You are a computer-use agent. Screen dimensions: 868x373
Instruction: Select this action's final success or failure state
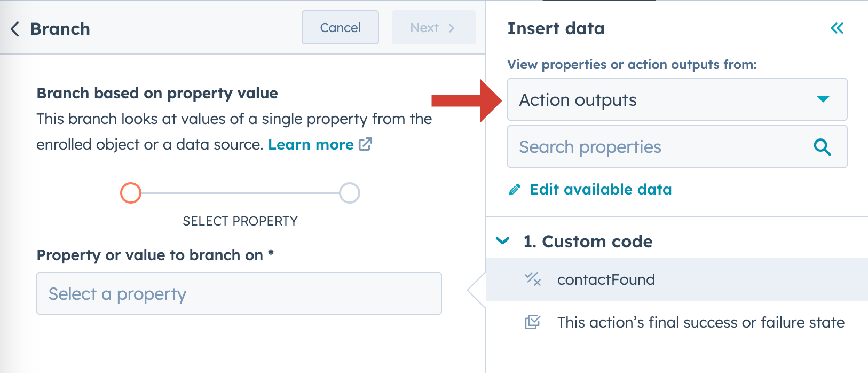coord(700,322)
